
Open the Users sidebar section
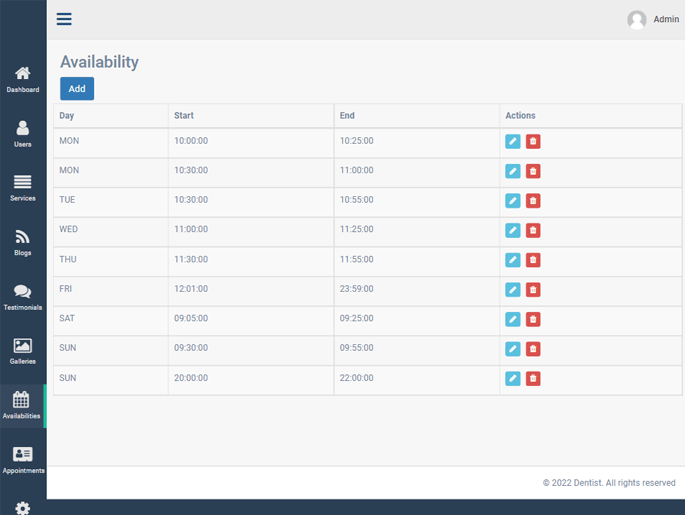pos(22,134)
